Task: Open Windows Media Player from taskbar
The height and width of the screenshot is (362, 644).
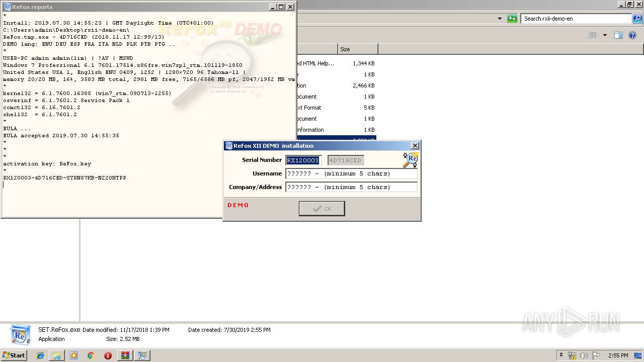Action: (x=74, y=355)
